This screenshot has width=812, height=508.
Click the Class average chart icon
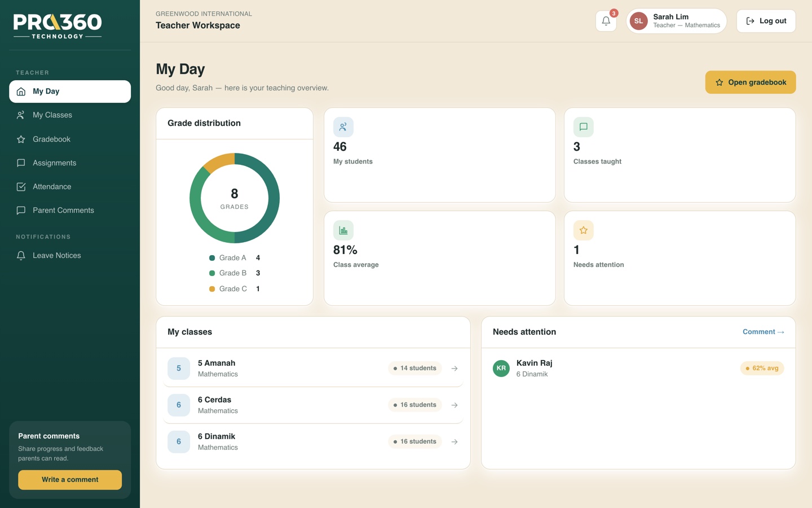343,230
